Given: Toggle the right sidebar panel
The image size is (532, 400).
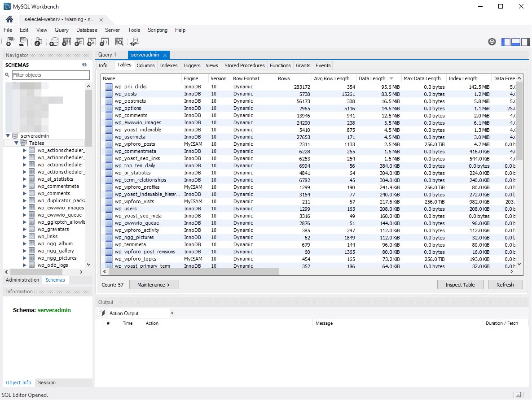Looking at the screenshot, I should point(526,42).
